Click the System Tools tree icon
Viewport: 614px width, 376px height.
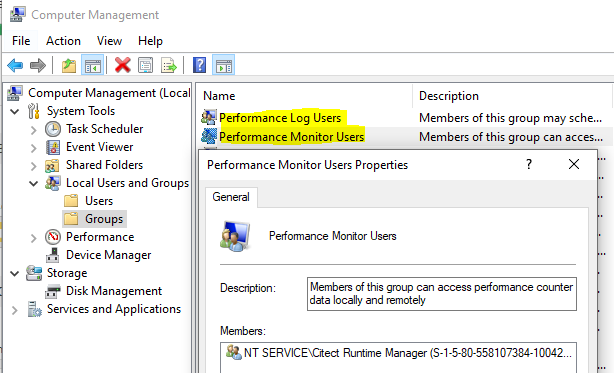[34, 111]
